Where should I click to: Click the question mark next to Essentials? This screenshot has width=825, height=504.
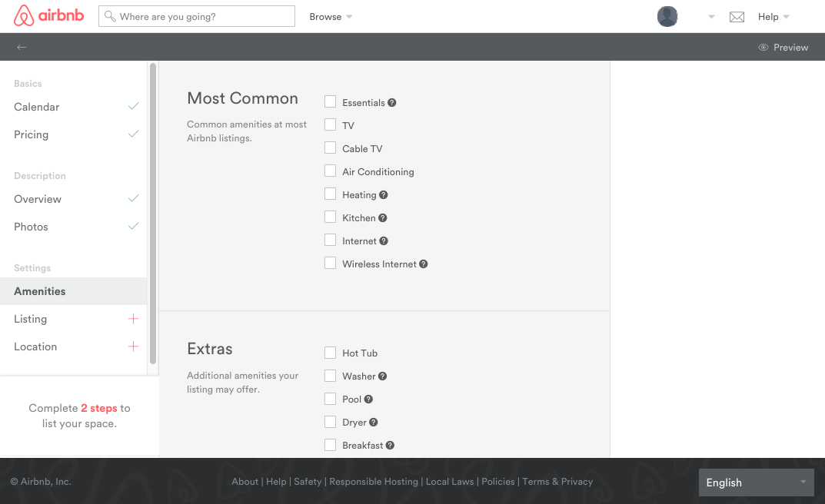[391, 102]
